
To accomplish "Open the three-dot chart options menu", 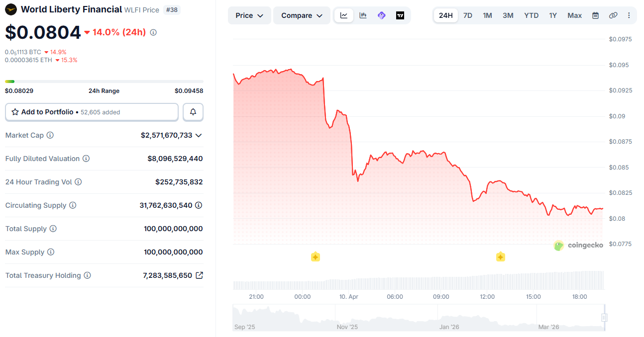I will [629, 15].
